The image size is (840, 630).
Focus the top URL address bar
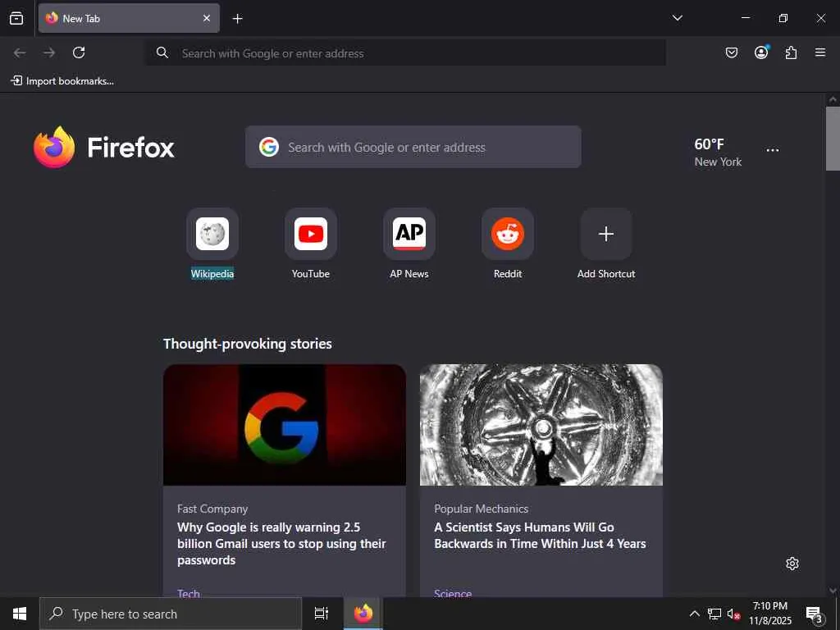point(406,53)
